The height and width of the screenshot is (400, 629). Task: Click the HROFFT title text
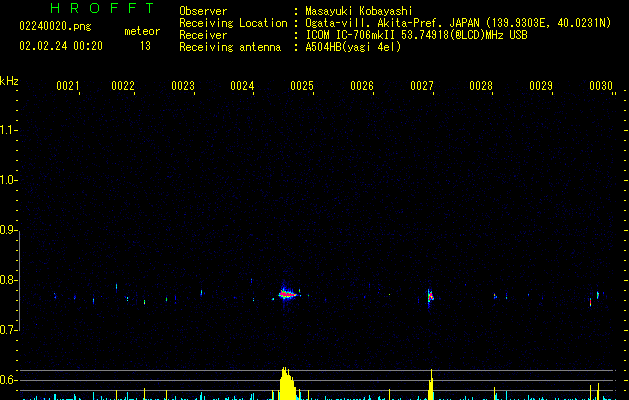pyautogui.click(x=102, y=8)
